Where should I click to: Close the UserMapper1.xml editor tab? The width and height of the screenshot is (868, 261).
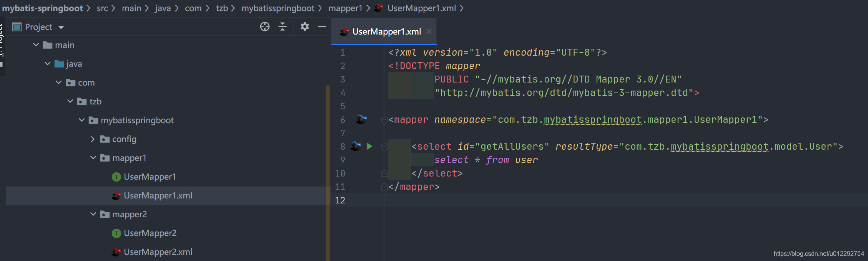[429, 31]
